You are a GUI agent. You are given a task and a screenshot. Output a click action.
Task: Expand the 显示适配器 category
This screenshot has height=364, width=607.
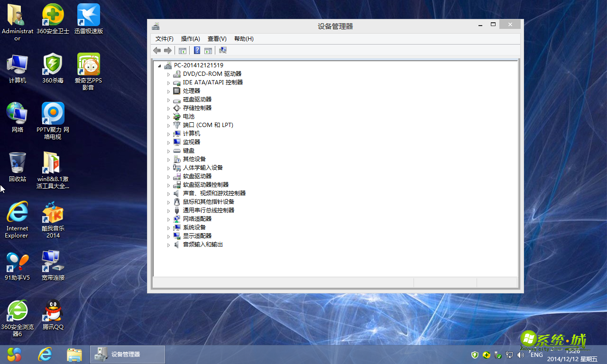click(169, 236)
